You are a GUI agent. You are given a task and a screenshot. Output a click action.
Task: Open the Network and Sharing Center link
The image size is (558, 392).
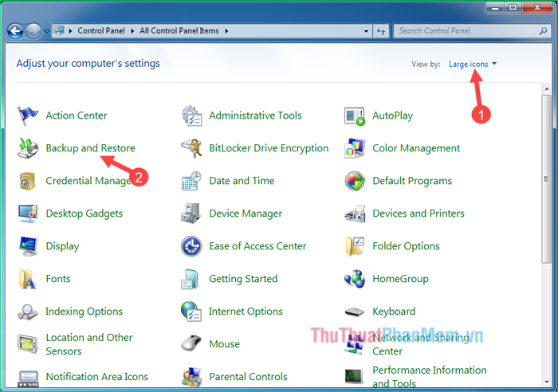coord(420,344)
